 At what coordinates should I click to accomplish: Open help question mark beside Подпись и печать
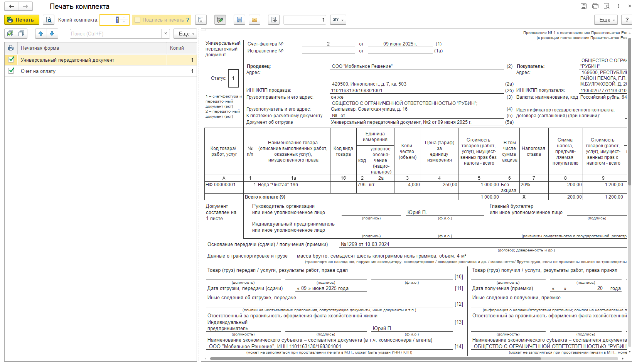(188, 20)
